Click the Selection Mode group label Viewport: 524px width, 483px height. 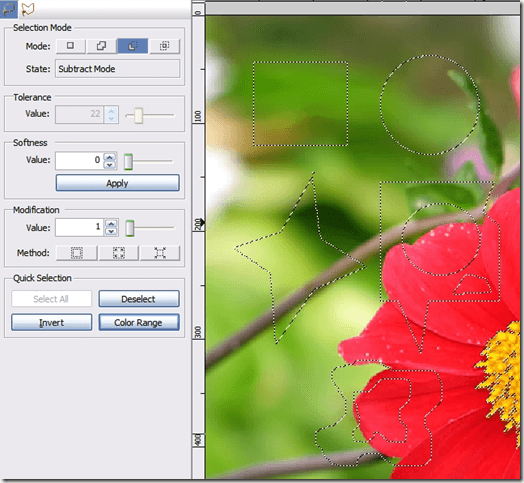42,28
